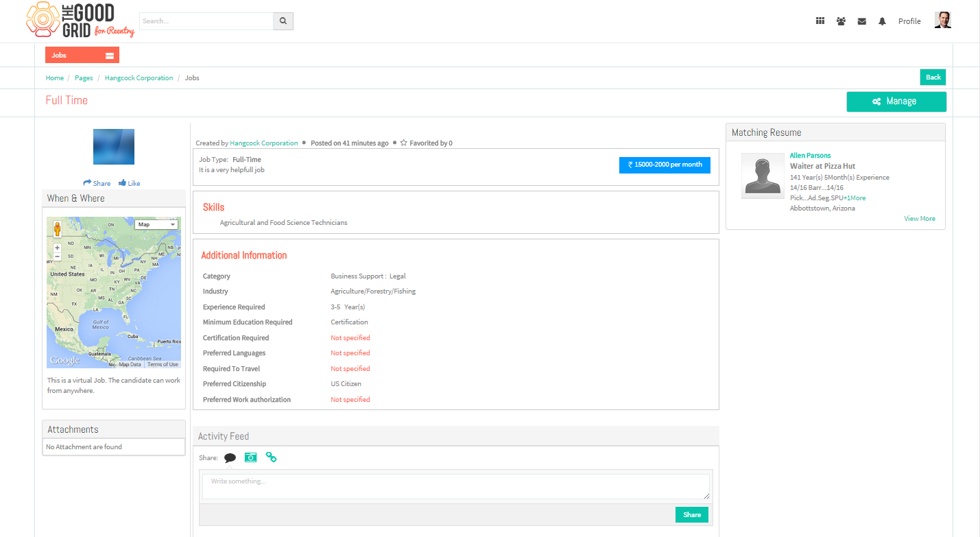Click the Skills section heading

click(x=213, y=207)
